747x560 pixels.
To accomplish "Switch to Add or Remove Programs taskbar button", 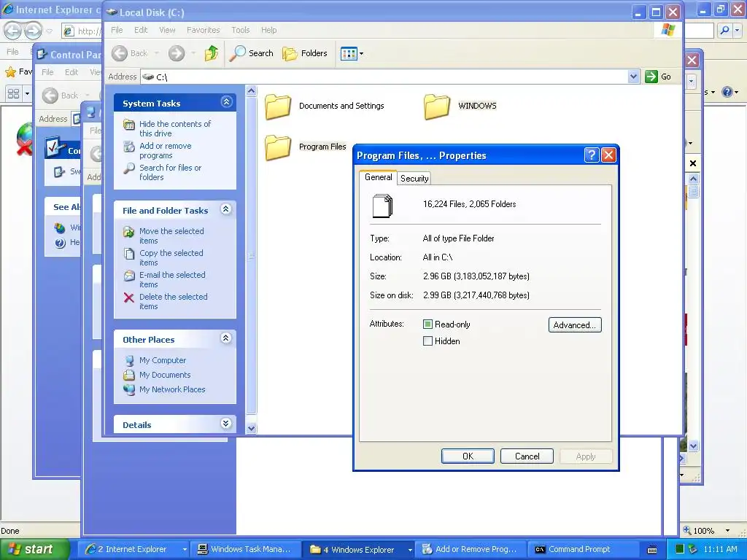I will pos(471,550).
